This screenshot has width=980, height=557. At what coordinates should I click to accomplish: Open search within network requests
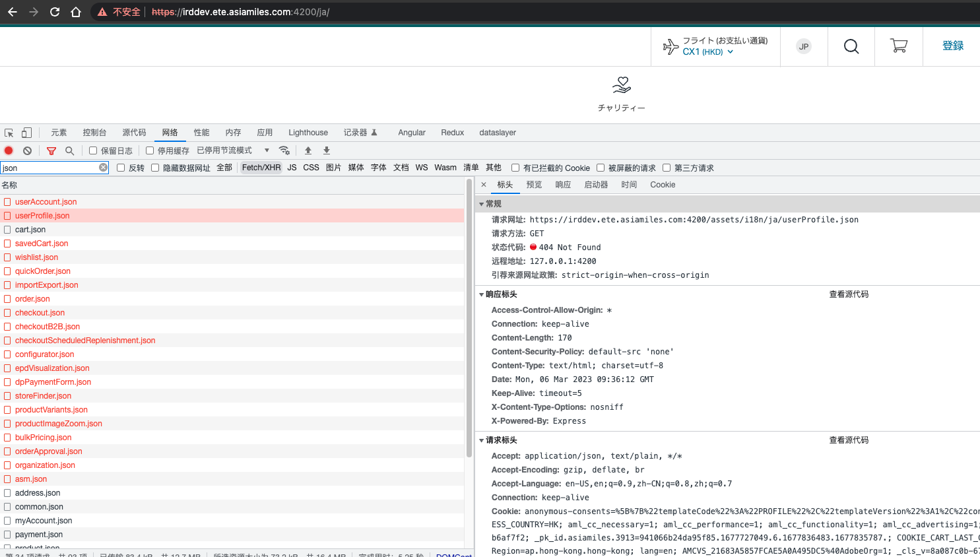(69, 150)
